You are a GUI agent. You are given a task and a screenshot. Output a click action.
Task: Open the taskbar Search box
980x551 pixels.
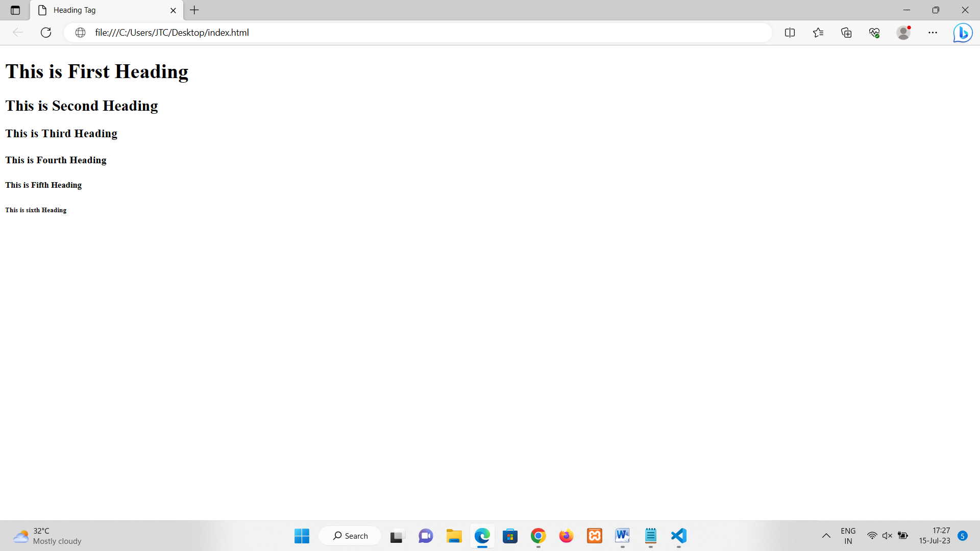coord(350,536)
